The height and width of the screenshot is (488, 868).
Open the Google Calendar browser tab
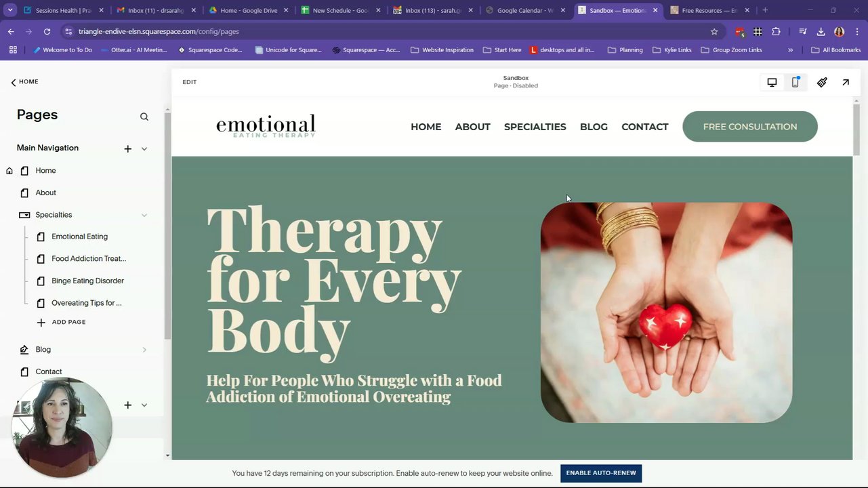pos(525,10)
